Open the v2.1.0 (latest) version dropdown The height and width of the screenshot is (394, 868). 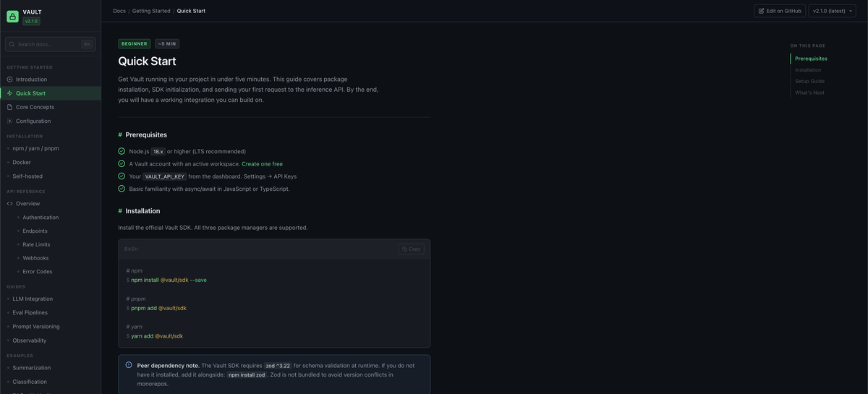(x=832, y=11)
